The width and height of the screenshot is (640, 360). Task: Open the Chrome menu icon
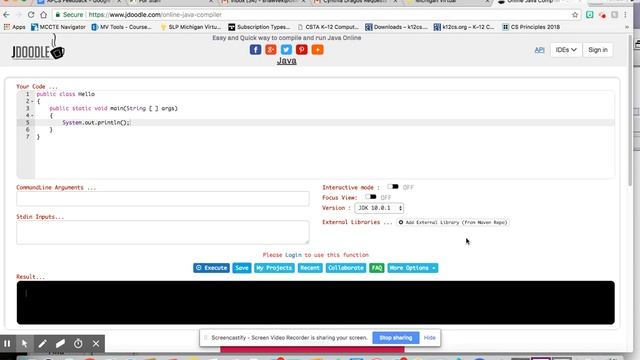tap(625, 15)
